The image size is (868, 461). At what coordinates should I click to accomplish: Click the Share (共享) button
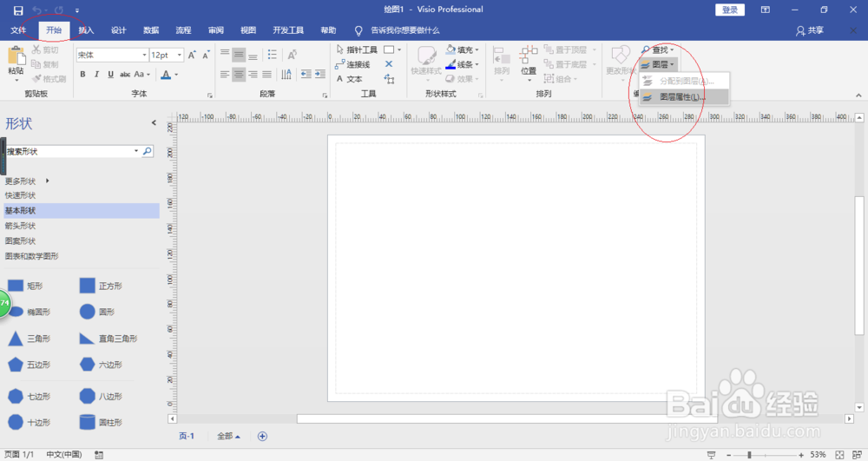point(809,30)
